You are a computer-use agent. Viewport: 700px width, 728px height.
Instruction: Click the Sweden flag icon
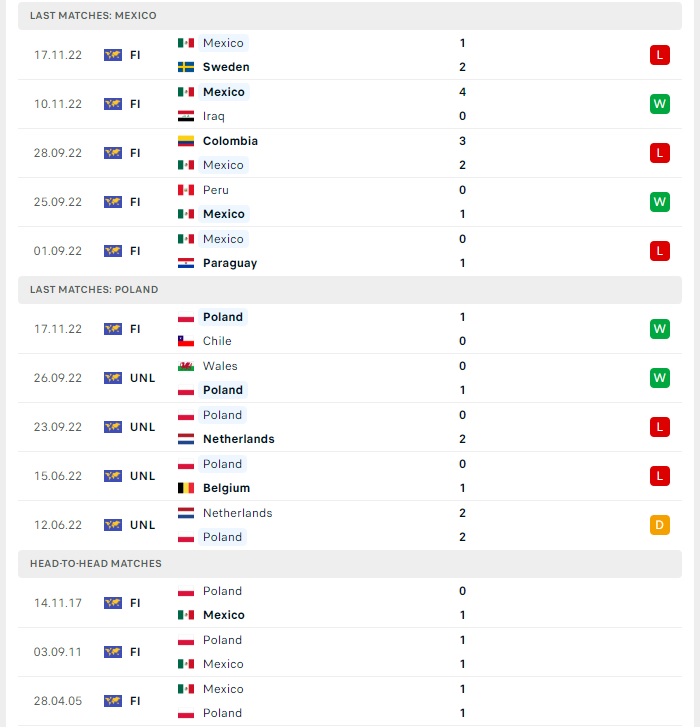pyautogui.click(x=186, y=67)
